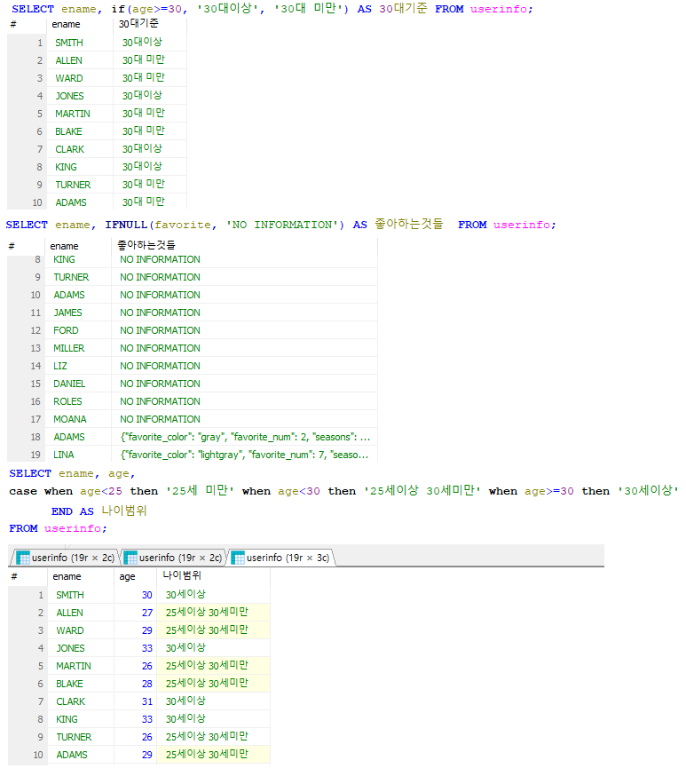This screenshot has width=686, height=784.
Task: Select the LINA name cell
Action: (x=78, y=455)
